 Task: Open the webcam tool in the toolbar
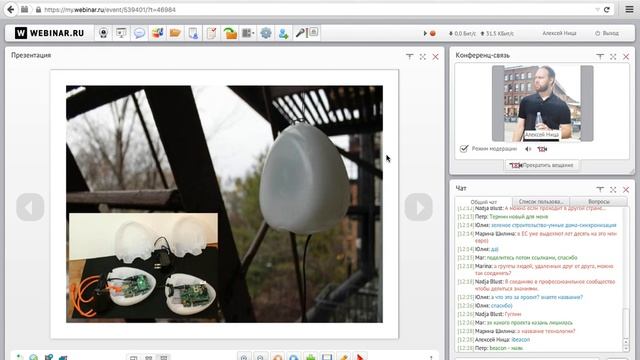point(104,33)
